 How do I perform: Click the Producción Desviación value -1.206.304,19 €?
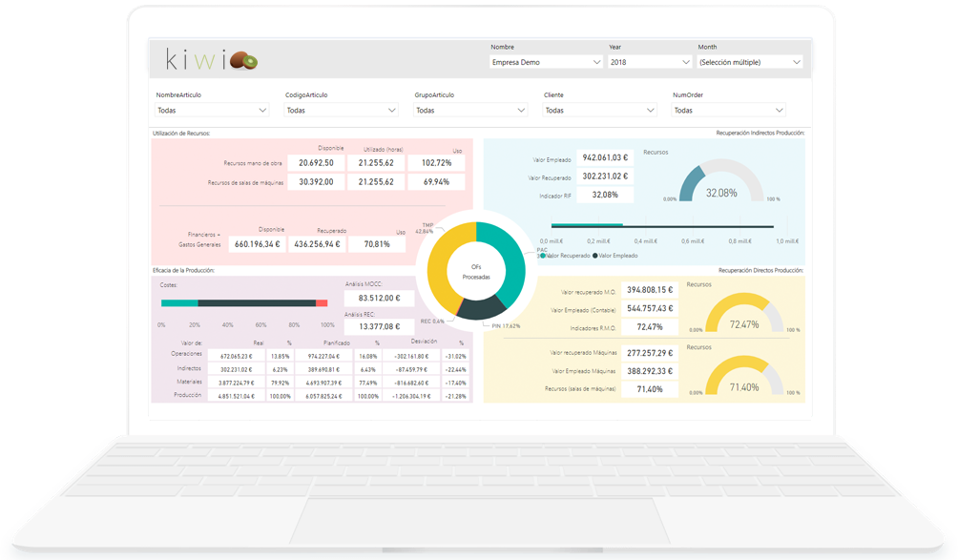click(411, 396)
